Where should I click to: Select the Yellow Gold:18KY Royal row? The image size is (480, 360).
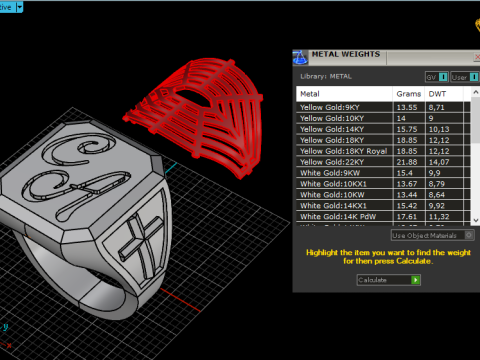tap(383, 151)
